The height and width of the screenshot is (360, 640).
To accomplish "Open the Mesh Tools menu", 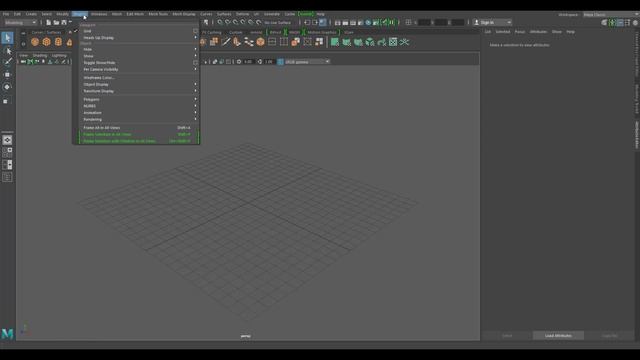I will point(158,14).
